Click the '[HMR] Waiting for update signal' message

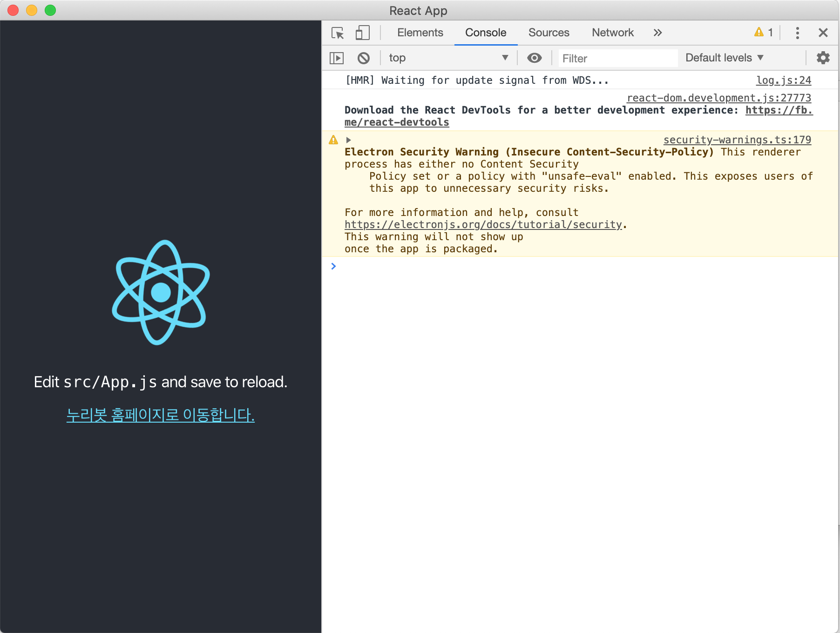[477, 80]
